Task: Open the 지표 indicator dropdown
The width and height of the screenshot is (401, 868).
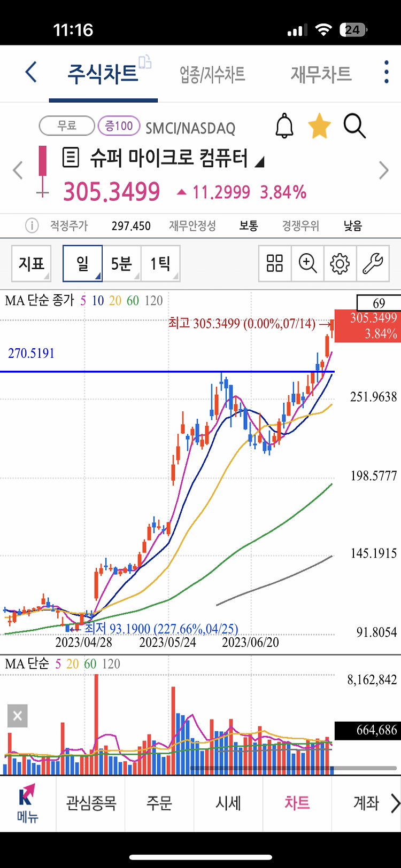Action: tap(32, 263)
